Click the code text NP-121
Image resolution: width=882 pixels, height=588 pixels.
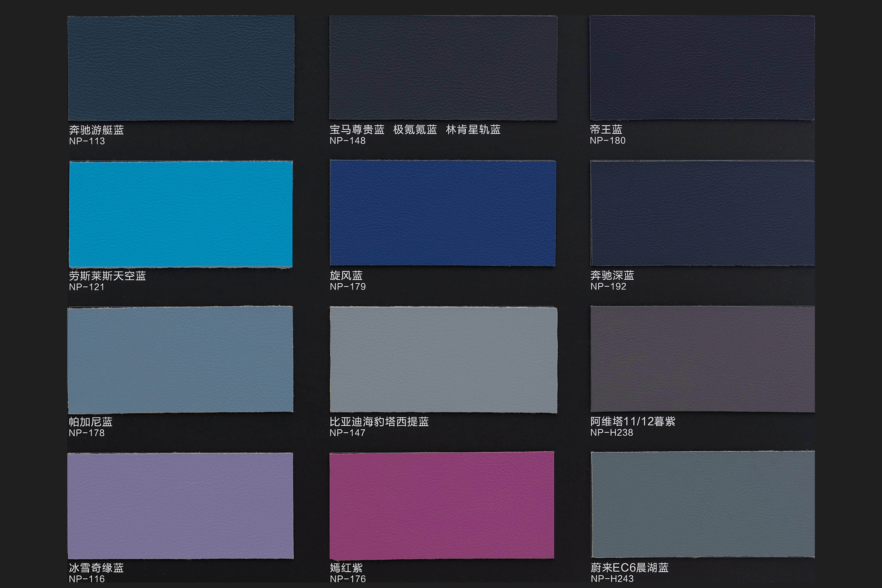(x=87, y=287)
